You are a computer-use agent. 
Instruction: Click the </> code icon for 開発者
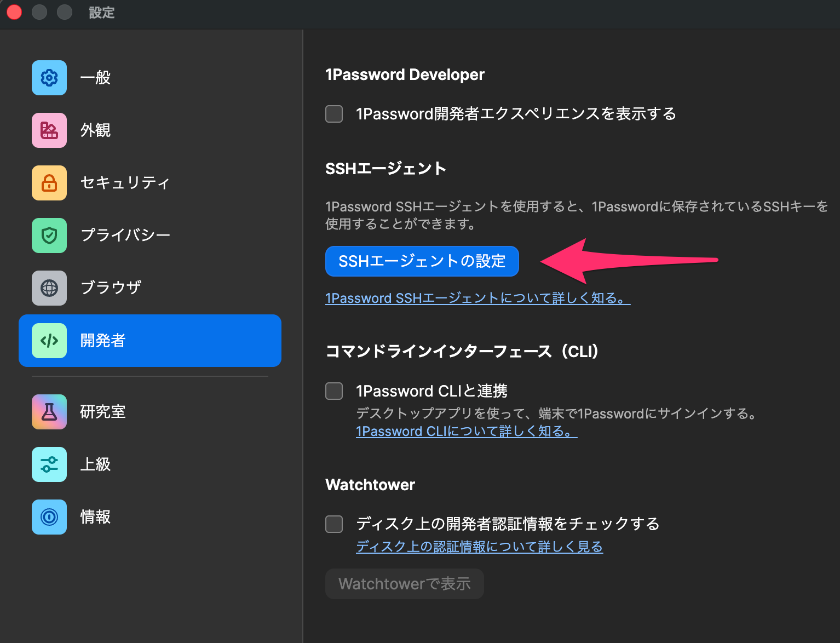tap(49, 341)
